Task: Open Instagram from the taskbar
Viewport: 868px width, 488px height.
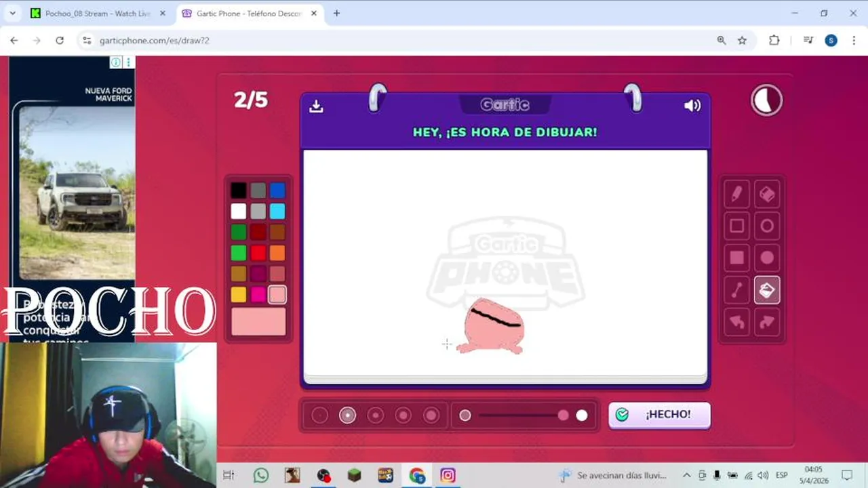Action: coord(448,475)
